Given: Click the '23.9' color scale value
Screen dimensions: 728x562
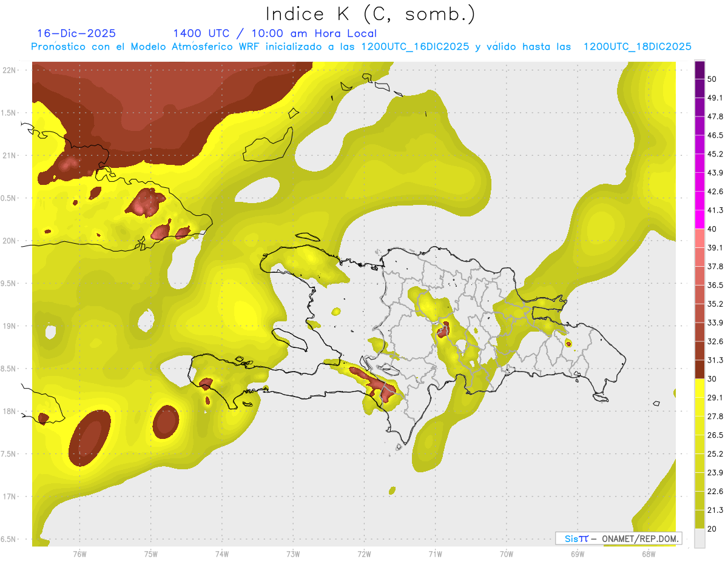Looking at the screenshot, I should coord(715,472).
